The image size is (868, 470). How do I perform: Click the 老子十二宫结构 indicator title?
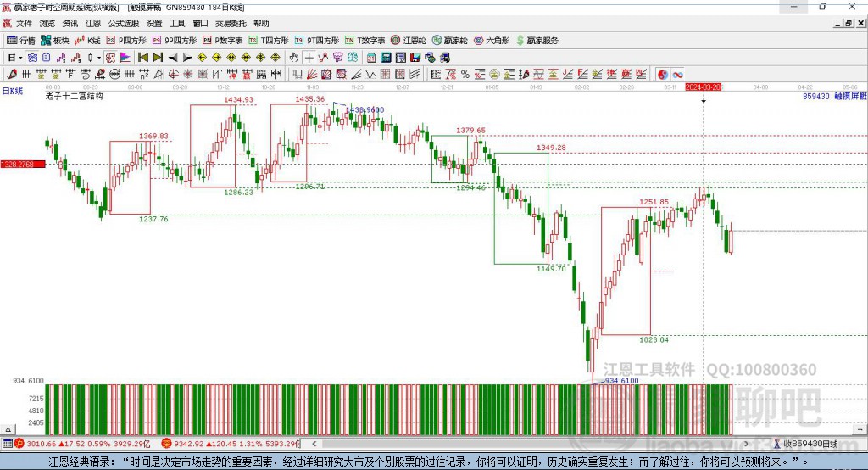(75, 96)
